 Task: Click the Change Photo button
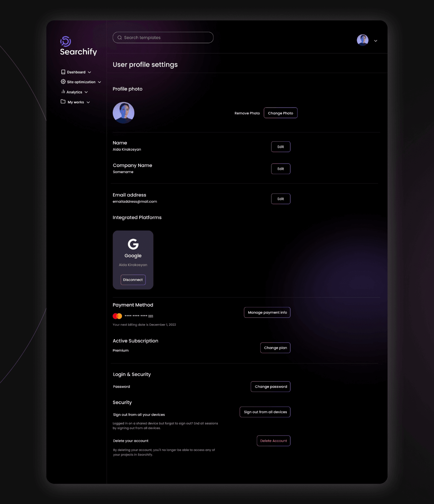click(281, 113)
